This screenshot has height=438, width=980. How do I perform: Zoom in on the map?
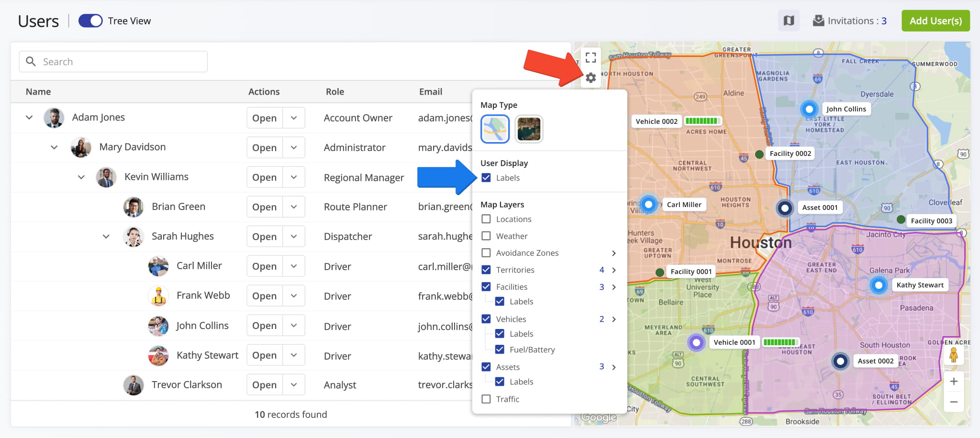click(954, 381)
